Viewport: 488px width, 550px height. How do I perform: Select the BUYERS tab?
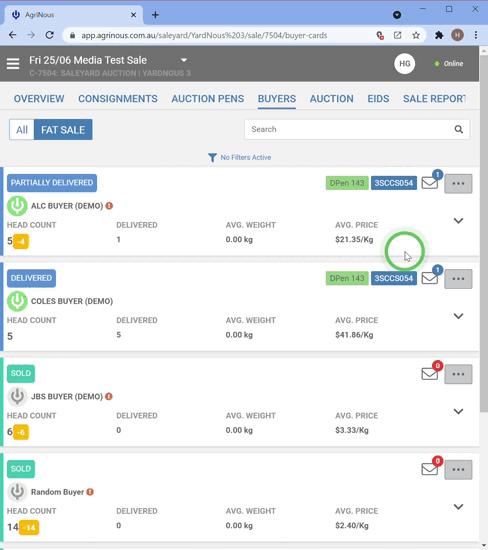click(277, 99)
